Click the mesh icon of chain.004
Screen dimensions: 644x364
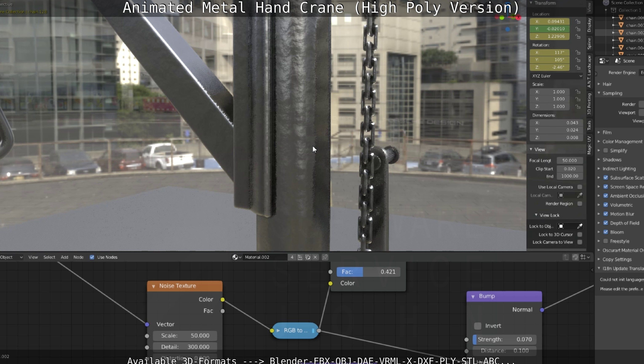click(621, 47)
